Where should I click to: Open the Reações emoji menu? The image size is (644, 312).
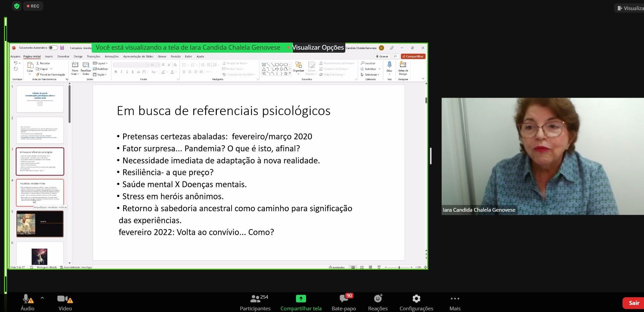378,299
